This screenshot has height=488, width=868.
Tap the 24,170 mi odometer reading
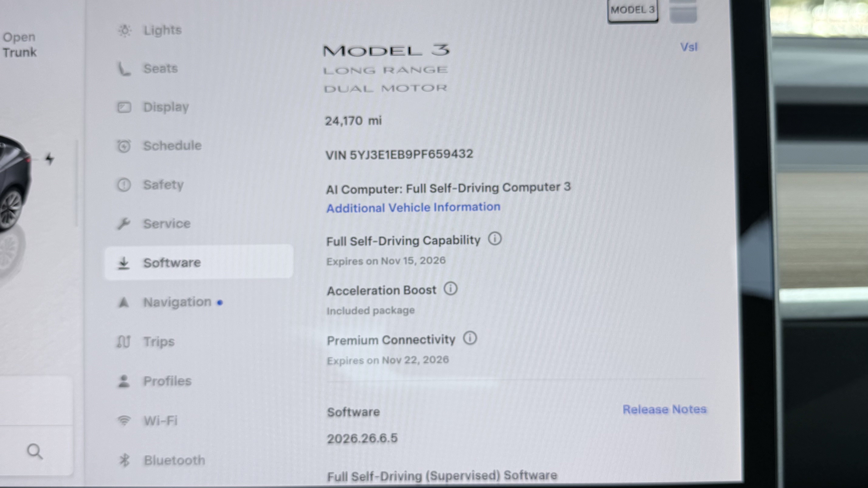pyautogui.click(x=353, y=121)
